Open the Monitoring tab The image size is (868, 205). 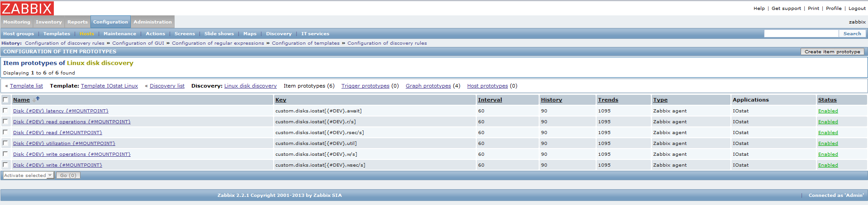pos(17,22)
